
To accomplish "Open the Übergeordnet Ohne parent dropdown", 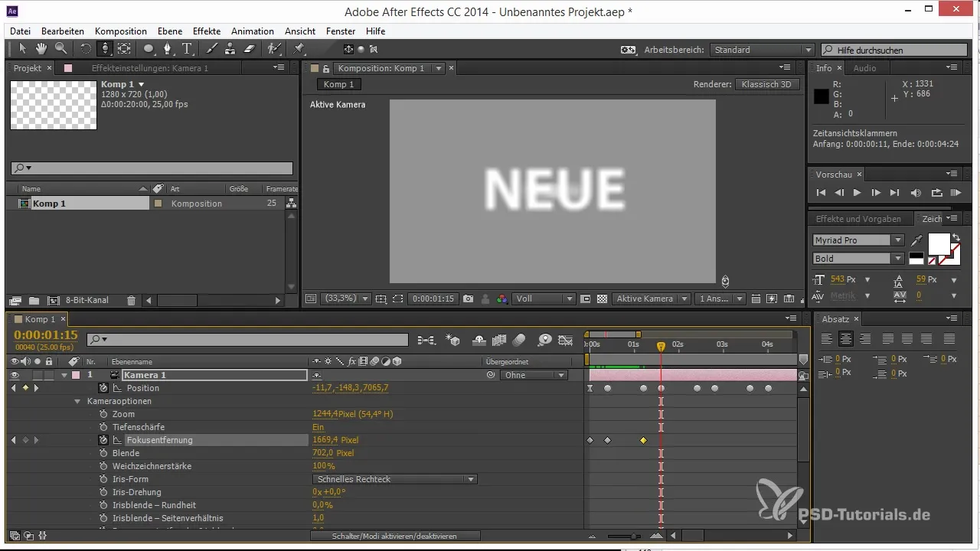I will click(x=534, y=375).
